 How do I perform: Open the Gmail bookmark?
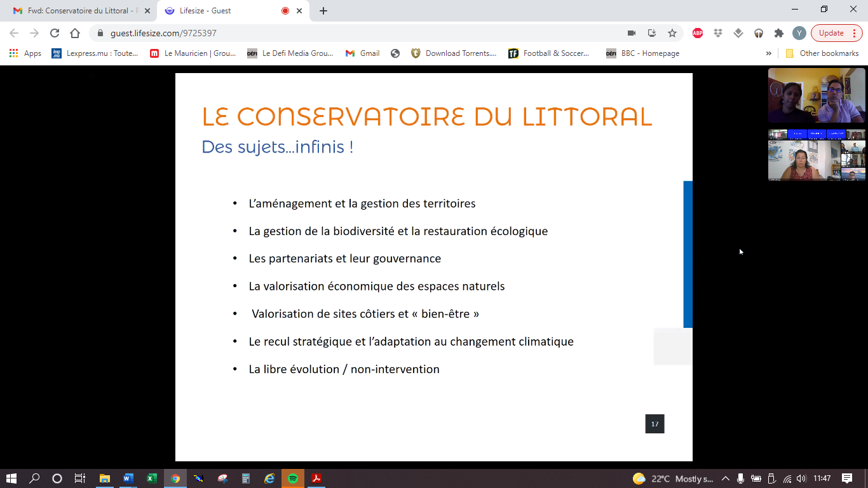pyautogui.click(x=363, y=53)
